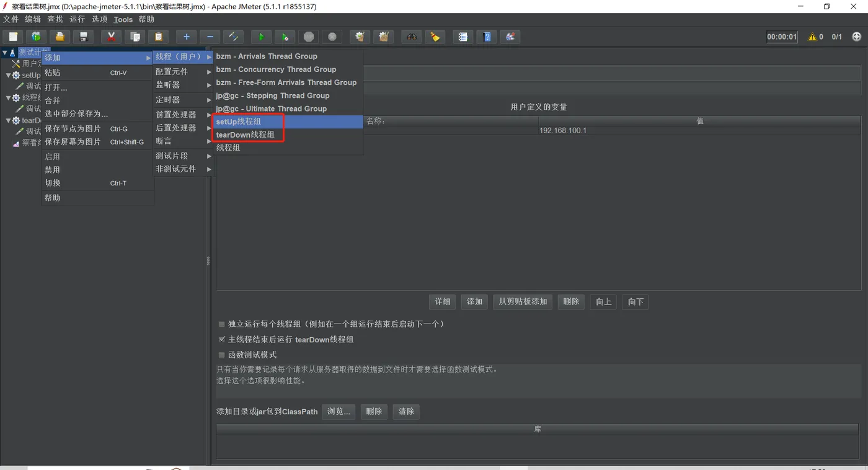
Task: Collapse the setUp thread group tree arrow
Action: (x=9, y=75)
